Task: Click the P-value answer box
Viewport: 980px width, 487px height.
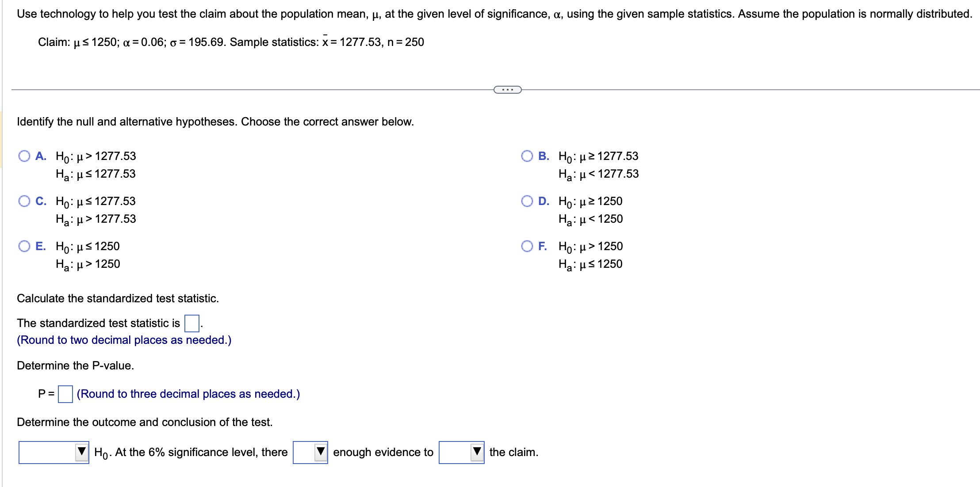Action: [x=65, y=393]
